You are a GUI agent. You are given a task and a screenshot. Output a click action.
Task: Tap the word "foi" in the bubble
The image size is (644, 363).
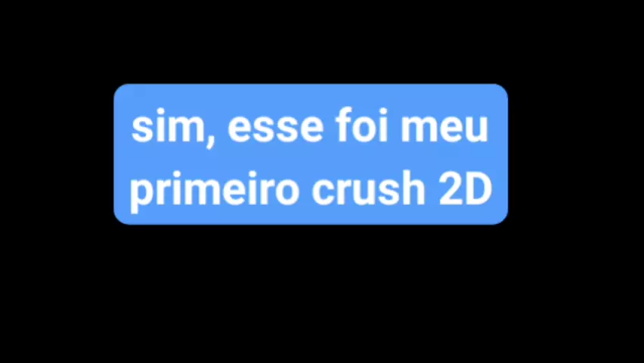pos(362,125)
